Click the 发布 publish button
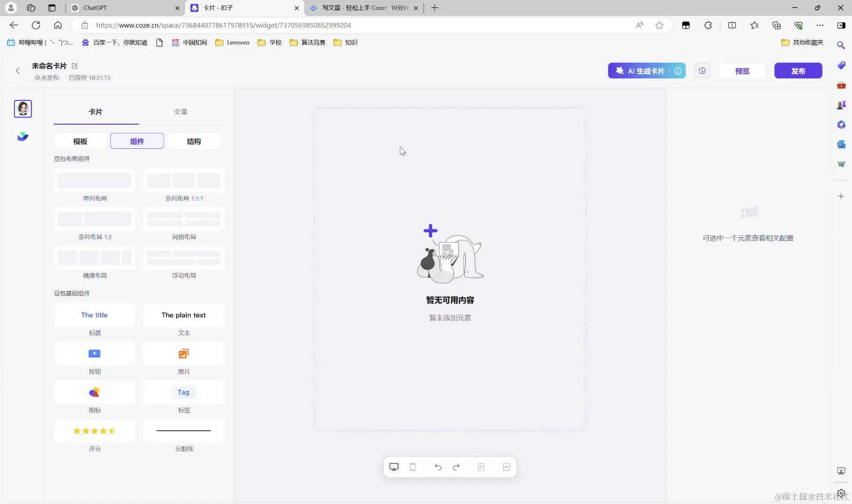The height and width of the screenshot is (504, 852). [x=798, y=70]
